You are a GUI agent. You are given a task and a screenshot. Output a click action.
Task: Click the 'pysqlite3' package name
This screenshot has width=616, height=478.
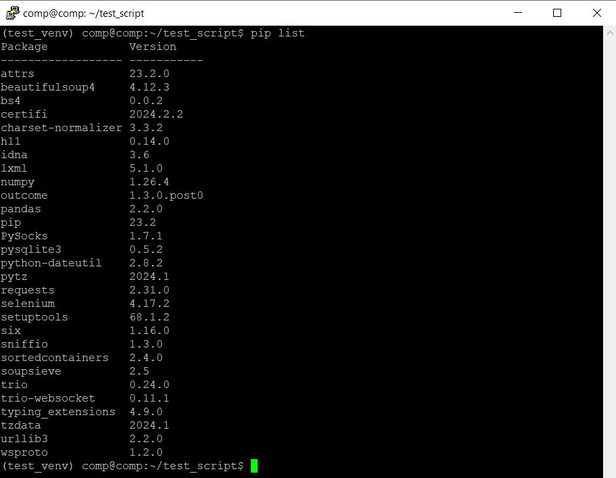point(31,250)
